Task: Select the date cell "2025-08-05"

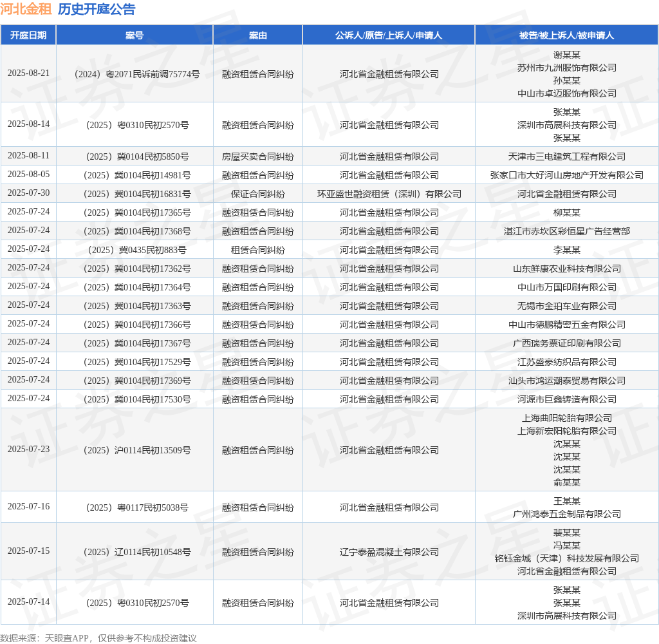Action: tap(28, 174)
